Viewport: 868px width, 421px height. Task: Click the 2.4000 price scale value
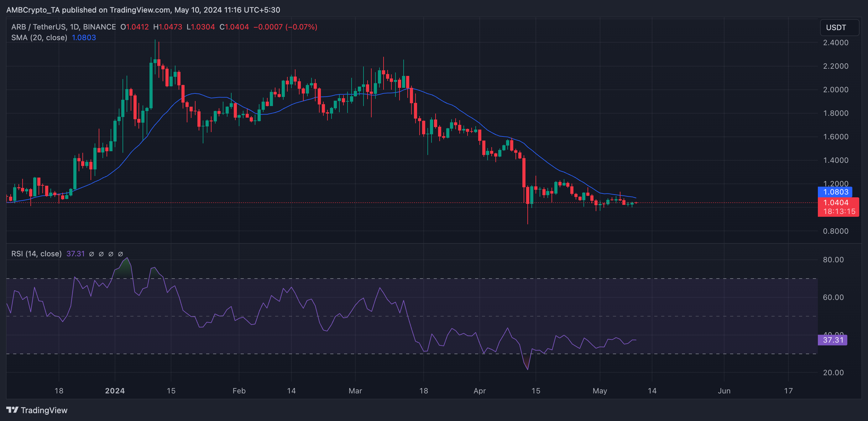[835, 42]
